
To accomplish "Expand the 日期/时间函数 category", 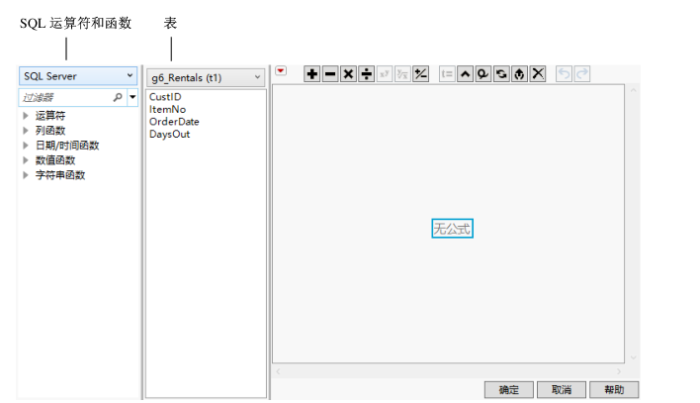I will pyautogui.click(x=25, y=145).
